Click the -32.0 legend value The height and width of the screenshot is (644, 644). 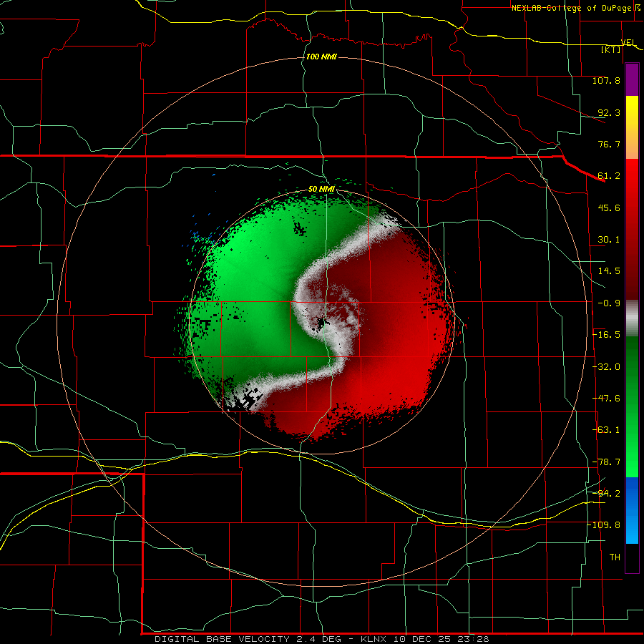tap(606, 367)
